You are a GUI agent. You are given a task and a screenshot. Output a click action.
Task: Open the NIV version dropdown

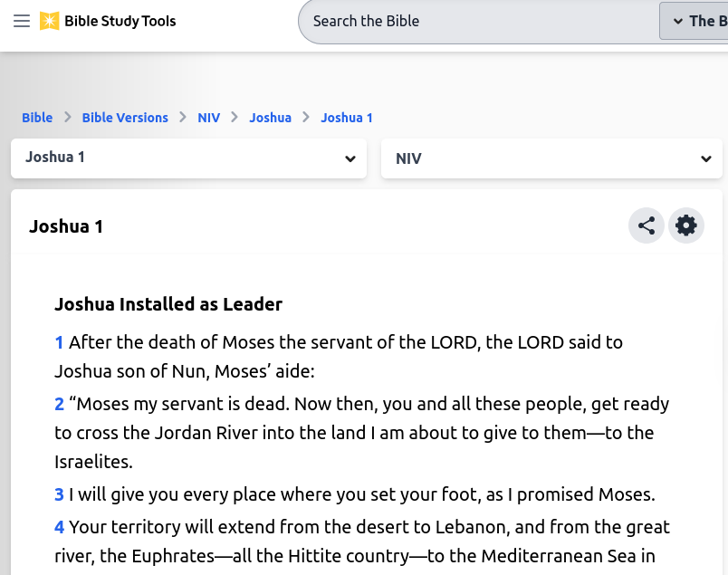coord(551,158)
